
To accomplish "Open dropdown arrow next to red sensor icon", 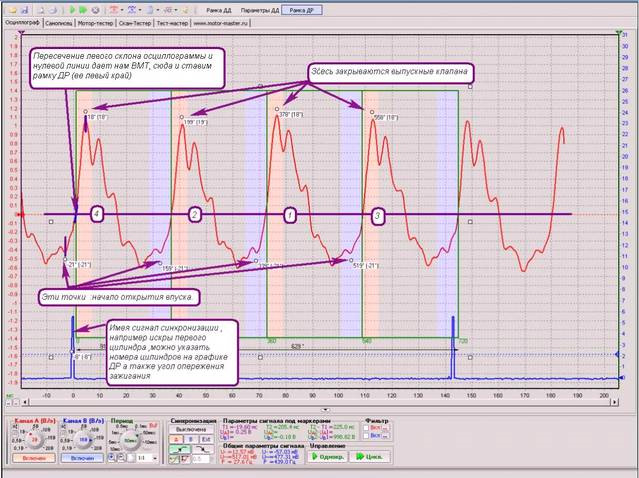I will pos(122,10).
